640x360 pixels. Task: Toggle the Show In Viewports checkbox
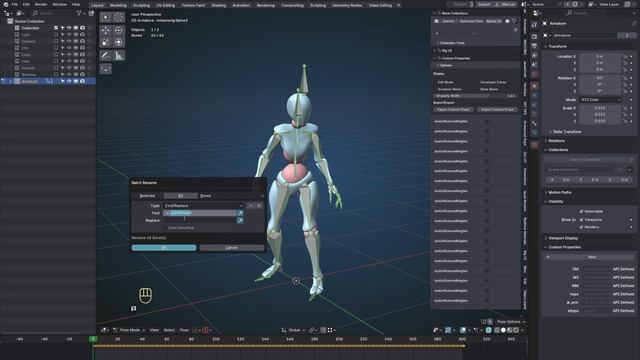tap(581, 220)
